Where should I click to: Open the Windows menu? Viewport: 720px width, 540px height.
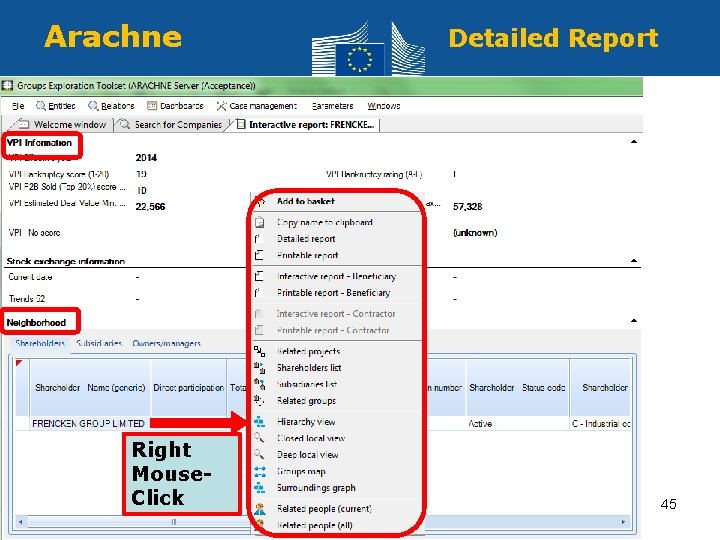pyautogui.click(x=383, y=106)
